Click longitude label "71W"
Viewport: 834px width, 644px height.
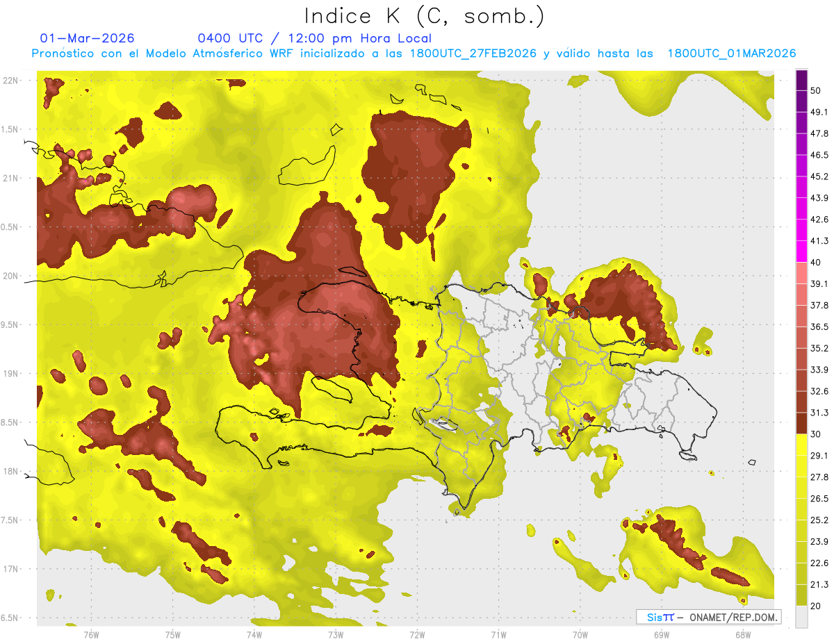[498, 634]
